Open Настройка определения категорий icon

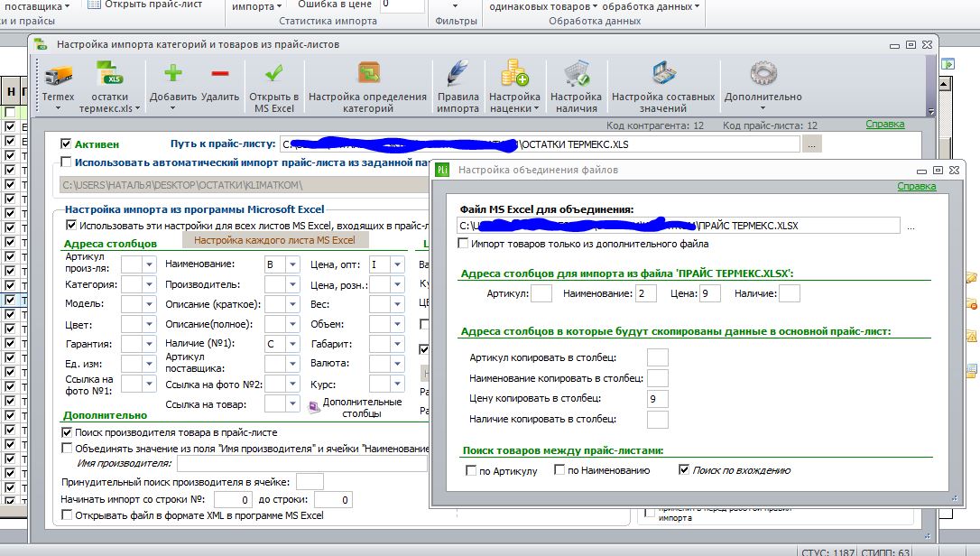click(x=369, y=73)
